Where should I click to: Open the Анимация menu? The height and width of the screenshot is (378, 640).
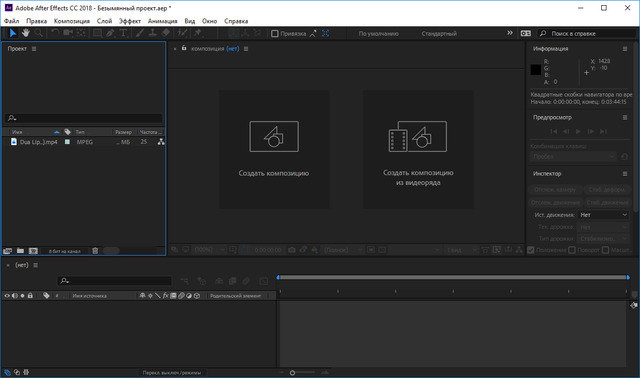point(162,21)
